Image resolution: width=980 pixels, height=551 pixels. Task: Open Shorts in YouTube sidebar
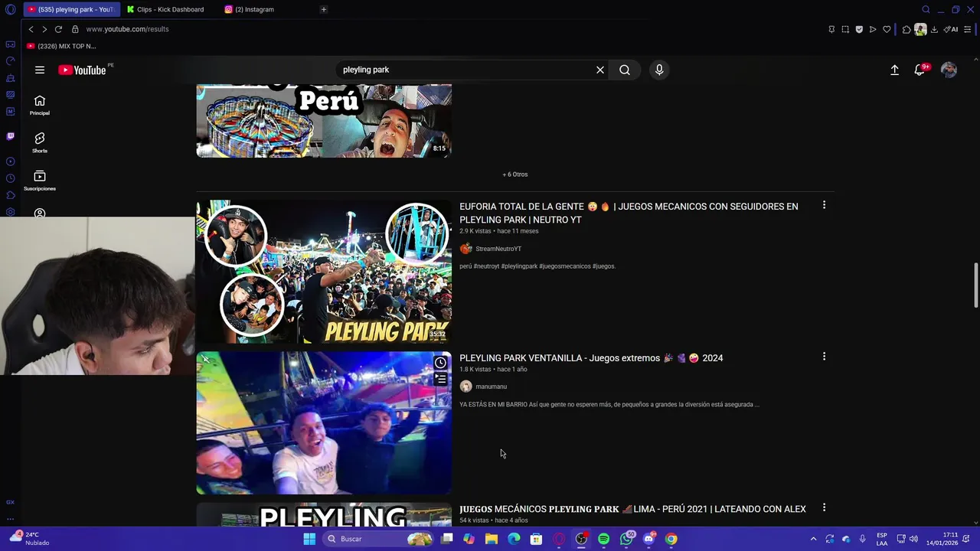click(40, 143)
